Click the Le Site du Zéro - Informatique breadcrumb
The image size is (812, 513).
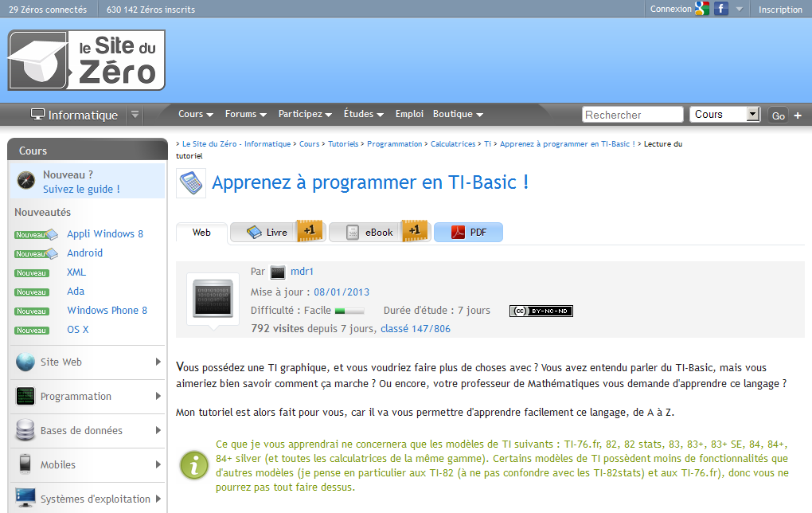tap(236, 144)
